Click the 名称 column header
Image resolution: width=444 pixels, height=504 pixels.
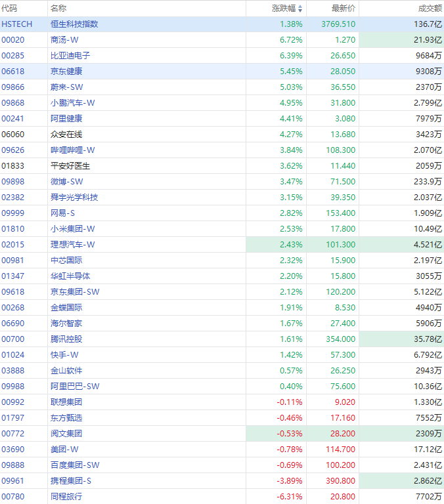[x=58, y=9]
